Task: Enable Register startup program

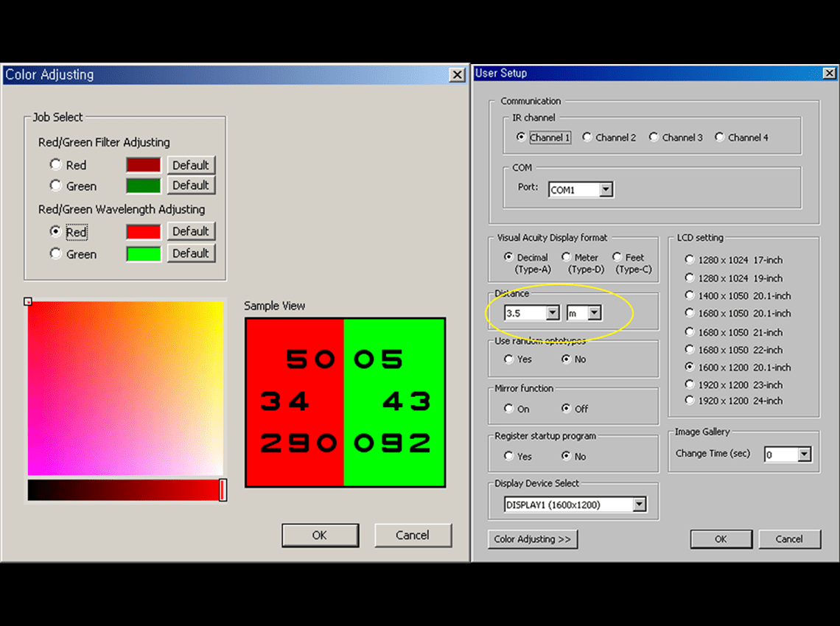Action: [508, 456]
